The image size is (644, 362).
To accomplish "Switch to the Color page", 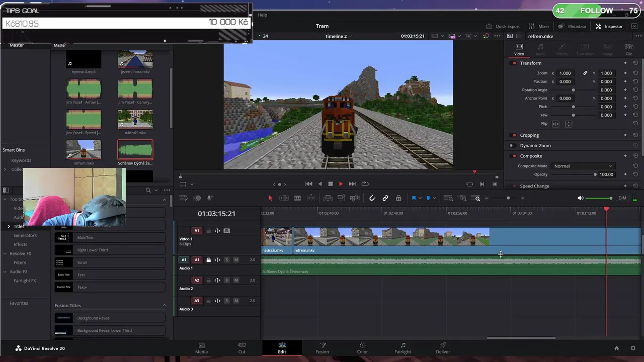I will tap(362, 348).
